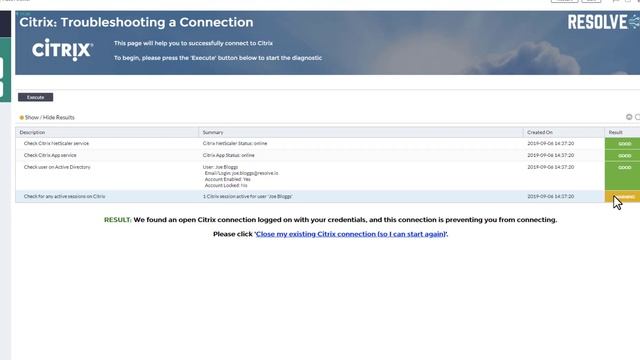This screenshot has height=360, width=640.
Task: Click the Execute button
Action: click(x=36, y=97)
